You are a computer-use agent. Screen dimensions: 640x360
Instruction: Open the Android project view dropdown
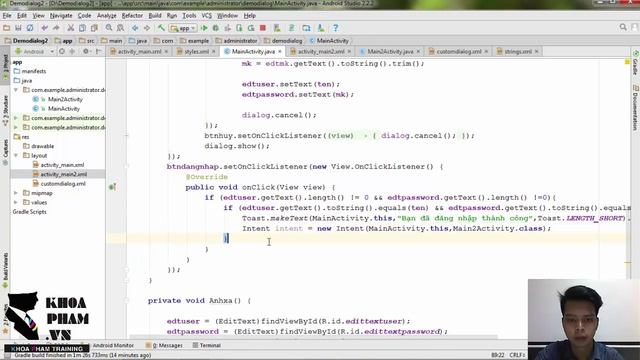pos(34,51)
